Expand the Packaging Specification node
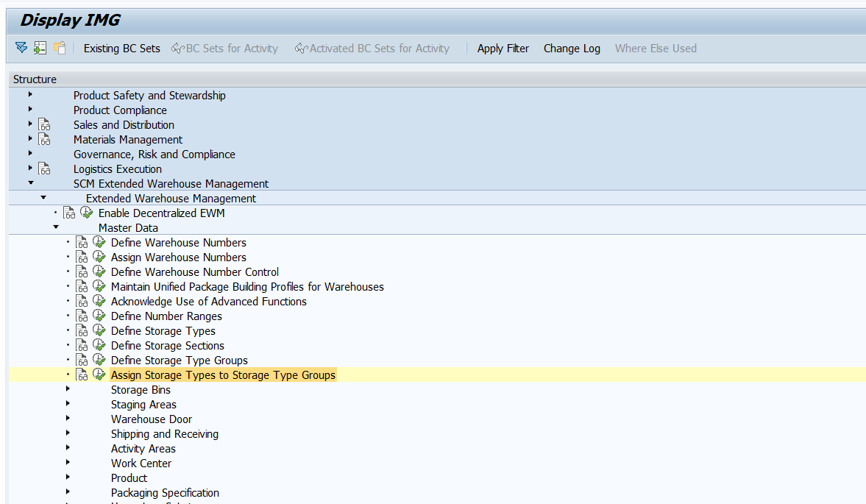The width and height of the screenshot is (866, 504). [x=68, y=491]
